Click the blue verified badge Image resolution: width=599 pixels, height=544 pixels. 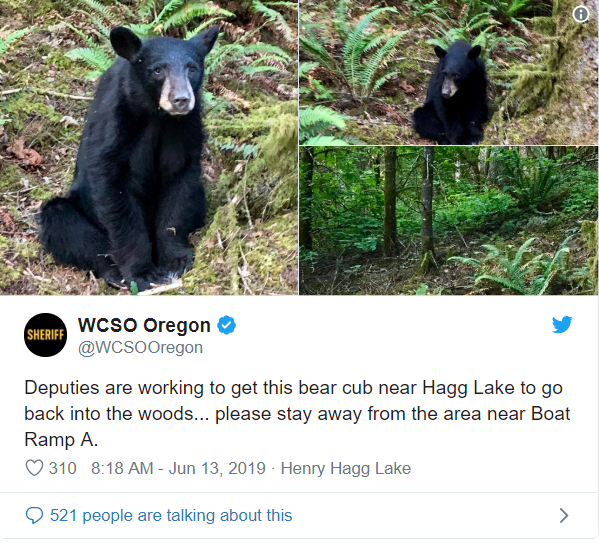[227, 325]
